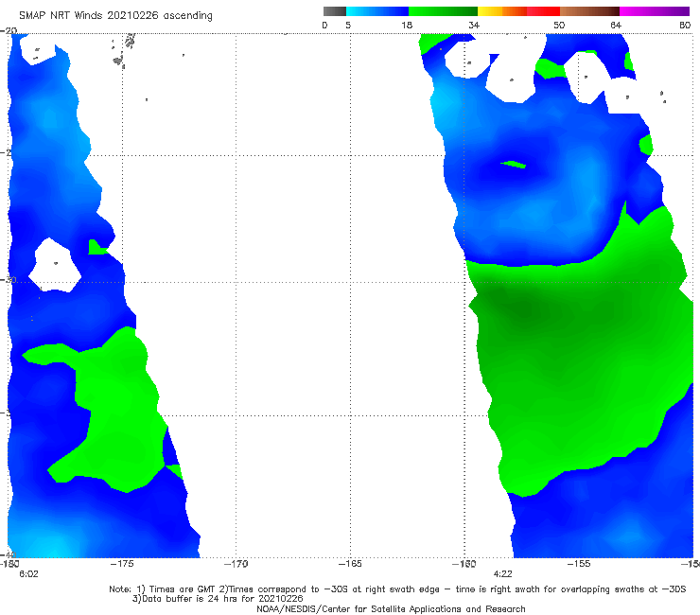Click the color bar label '18'
700x615 pixels.
[407, 25]
